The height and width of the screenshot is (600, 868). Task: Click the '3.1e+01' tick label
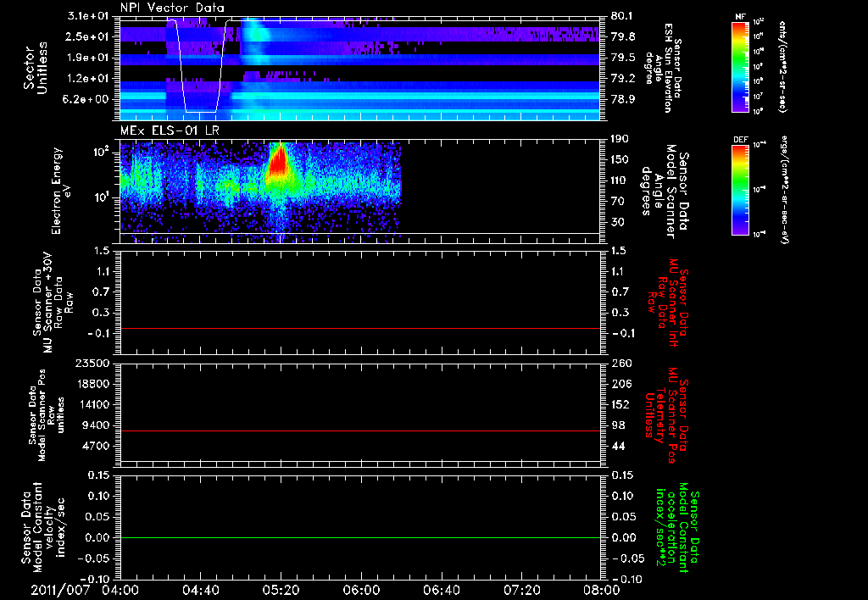(89, 16)
